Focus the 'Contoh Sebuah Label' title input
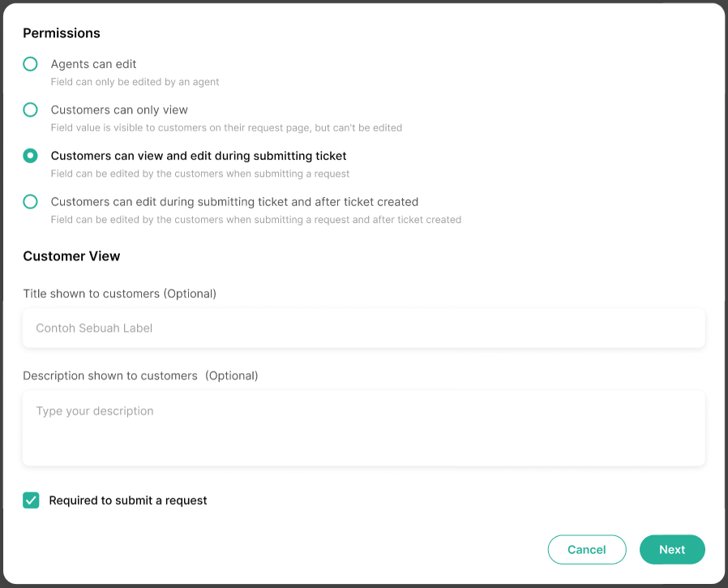 363,328
